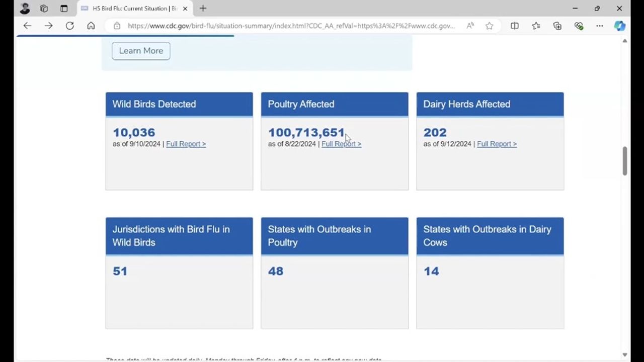This screenshot has width=644, height=362.
Task: Open the Copilot sidebar icon
Action: tap(620, 26)
